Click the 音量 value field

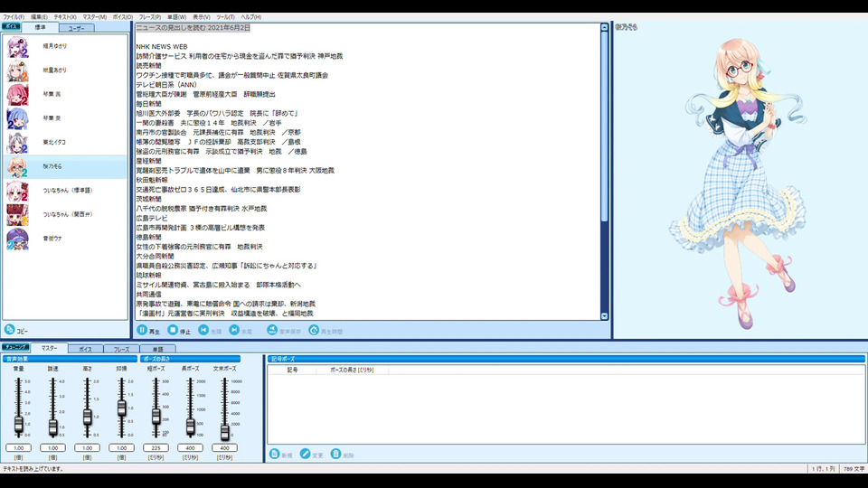coord(19,447)
